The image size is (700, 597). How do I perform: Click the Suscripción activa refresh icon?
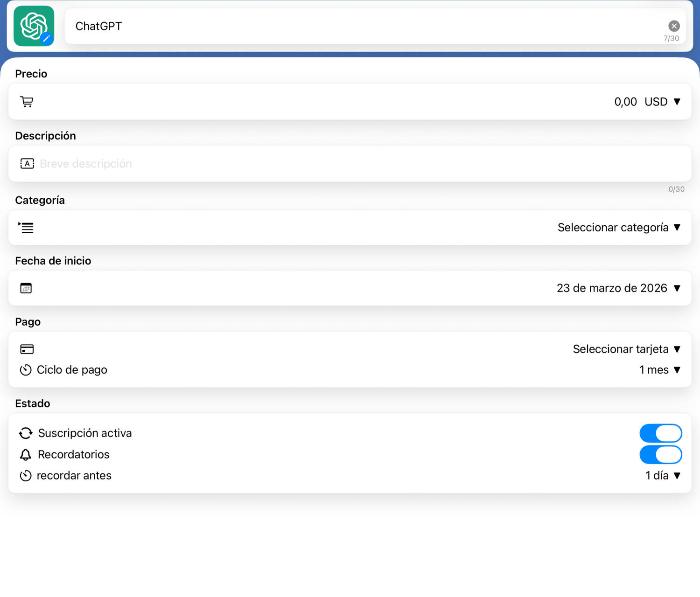26,433
